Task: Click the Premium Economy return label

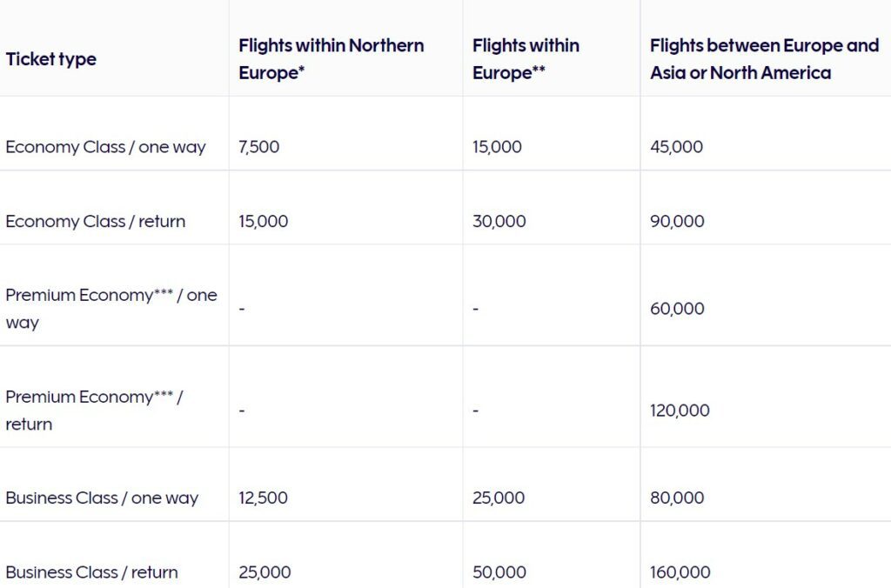Action: [x=94, y=411]
